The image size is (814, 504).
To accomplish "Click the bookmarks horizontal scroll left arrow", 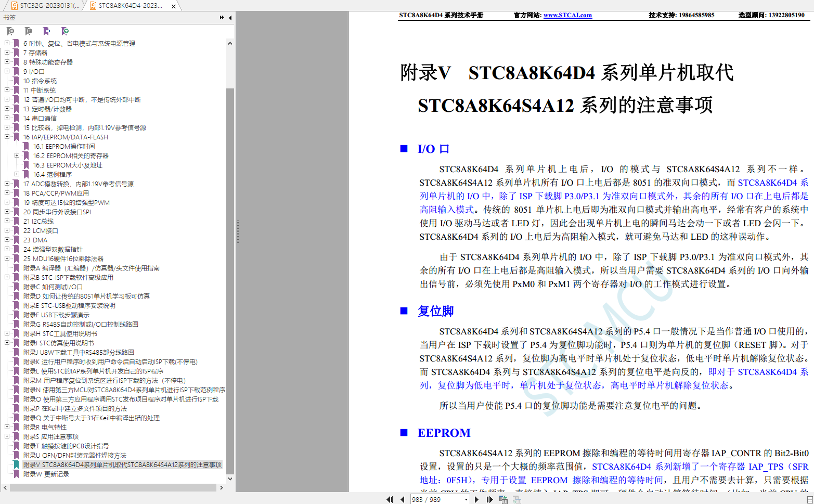I will [5, 487].
